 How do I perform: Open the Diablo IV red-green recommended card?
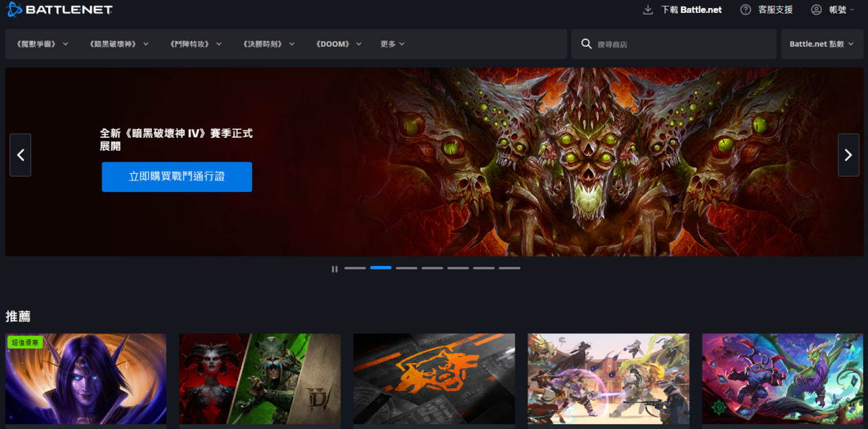tap(260, 379)
